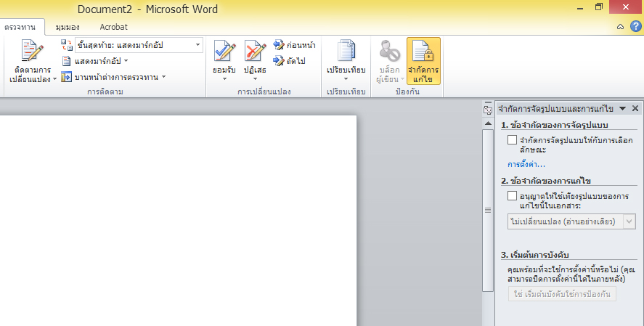The image size is (644, 326).
Task: Minimize the Microsoft Word window
Action: (x=580, y=7)
